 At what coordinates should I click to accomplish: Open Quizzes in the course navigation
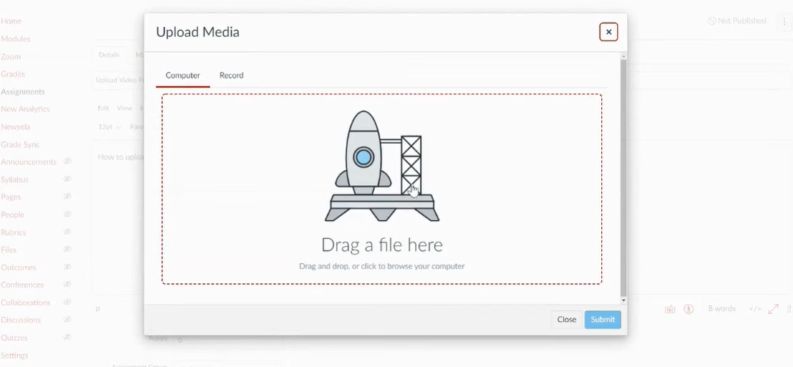point(14,337)
